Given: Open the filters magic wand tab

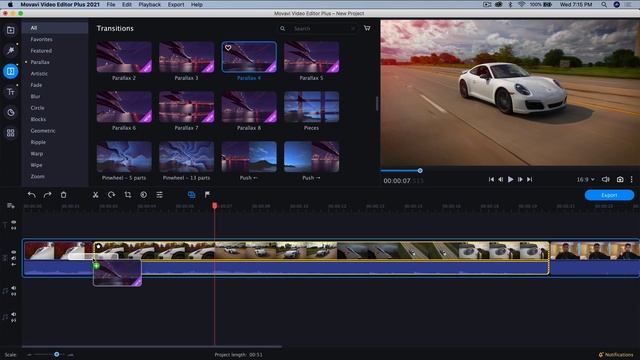Looking at the screenshot, I should pyautogui.click(x=11, y=51).
